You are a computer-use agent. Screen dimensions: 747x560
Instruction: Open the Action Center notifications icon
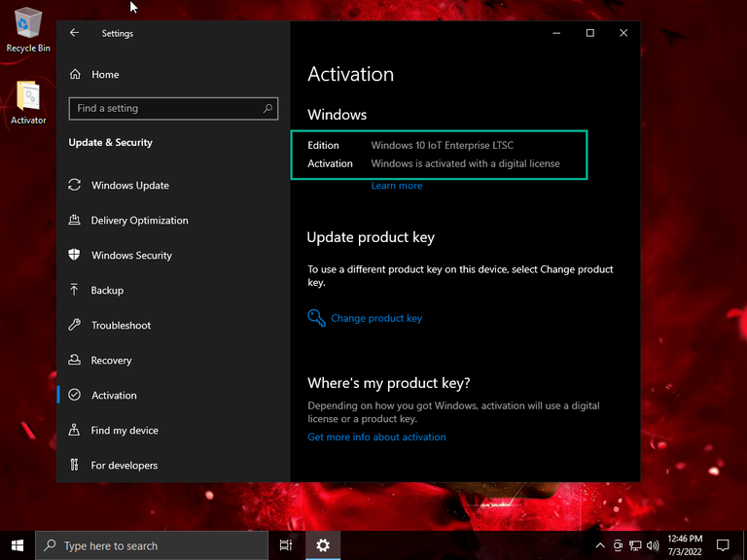[724, 545]
